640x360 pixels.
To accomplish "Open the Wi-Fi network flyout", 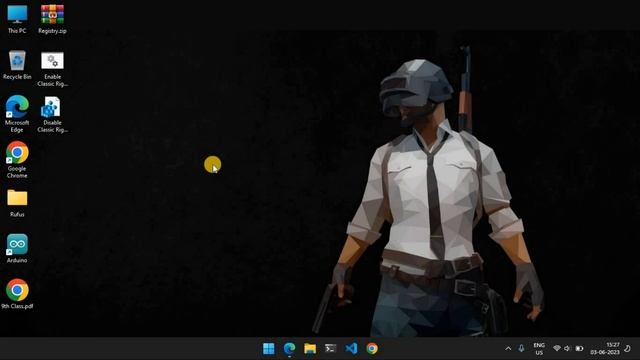I will point(557,349).
